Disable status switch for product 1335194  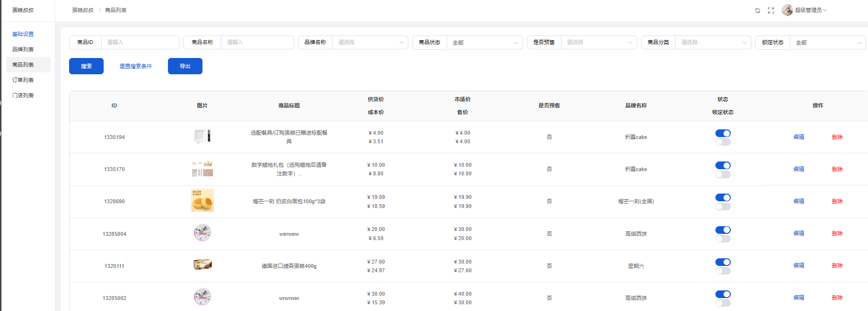click(723, 133)
